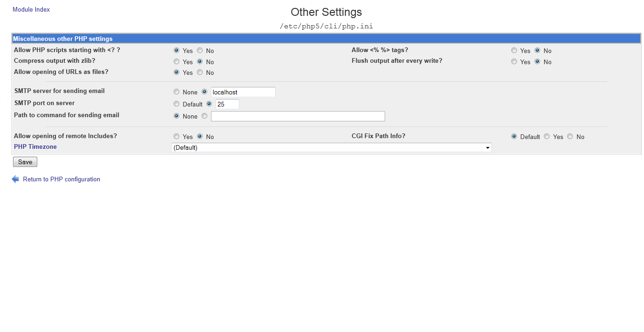This screenshot has height=332, width=644.
Task: Select the custom email command path radio
Action: [204, 116]
